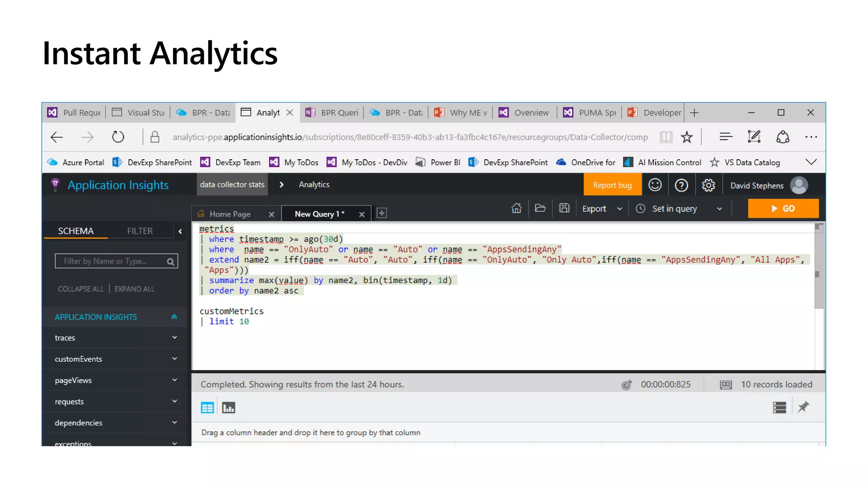868x488 pixels.
Task: Click EXPAND ALL in schema
Action: point(134,289)
